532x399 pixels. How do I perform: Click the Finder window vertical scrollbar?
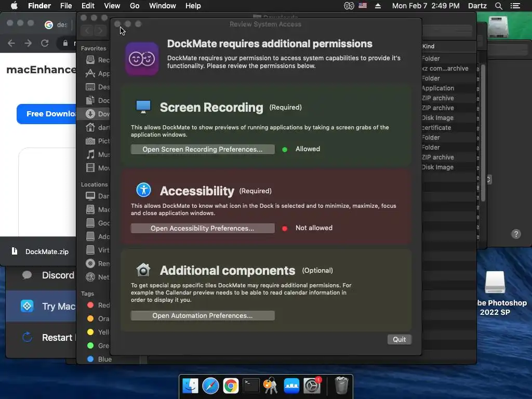point(483,132)
